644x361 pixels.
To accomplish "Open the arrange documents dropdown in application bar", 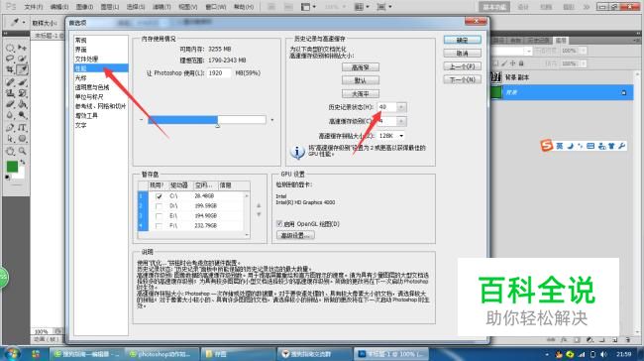I will [x=362, y=7].
